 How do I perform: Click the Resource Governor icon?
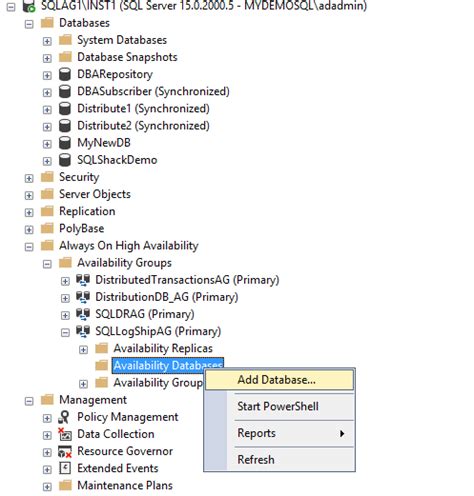[x=65, y=451]
